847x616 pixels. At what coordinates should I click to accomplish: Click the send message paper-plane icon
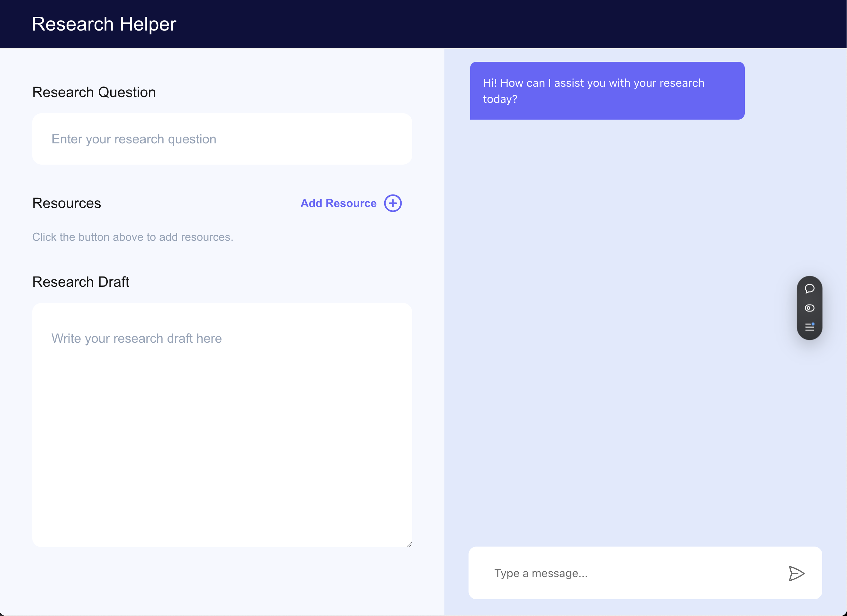(796, 573)
